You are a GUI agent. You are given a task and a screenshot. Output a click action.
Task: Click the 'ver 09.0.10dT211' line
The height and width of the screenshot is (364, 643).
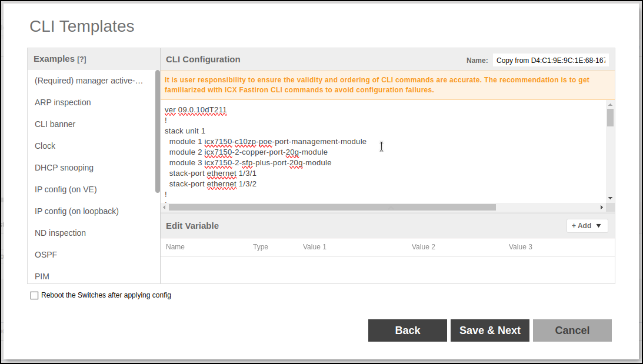click(x=196, y=110)
